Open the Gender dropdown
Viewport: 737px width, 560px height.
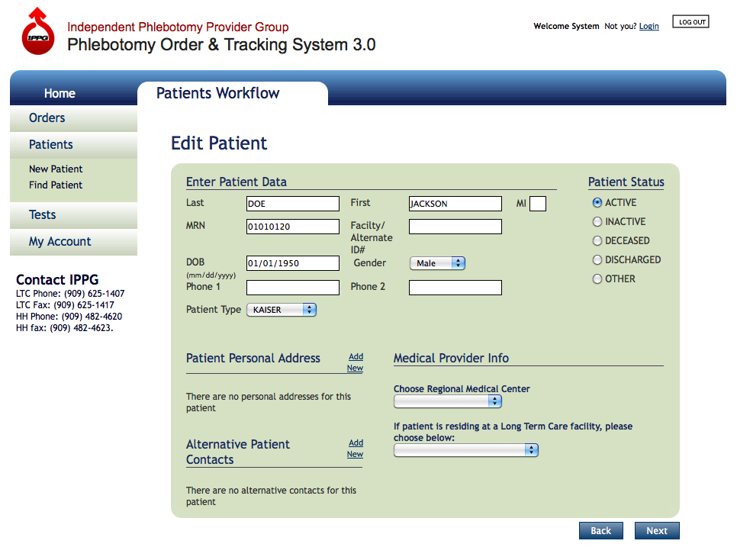[x=437, y=263]
